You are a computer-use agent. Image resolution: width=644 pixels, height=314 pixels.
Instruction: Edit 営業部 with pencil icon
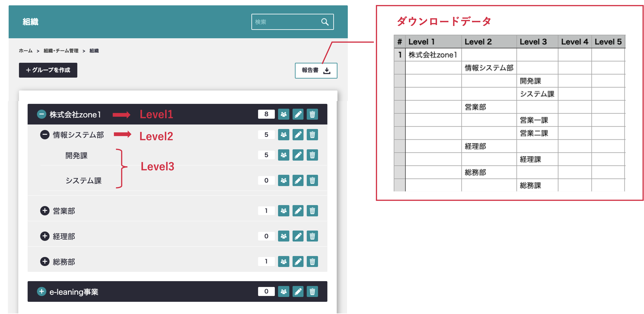point(298,211)
